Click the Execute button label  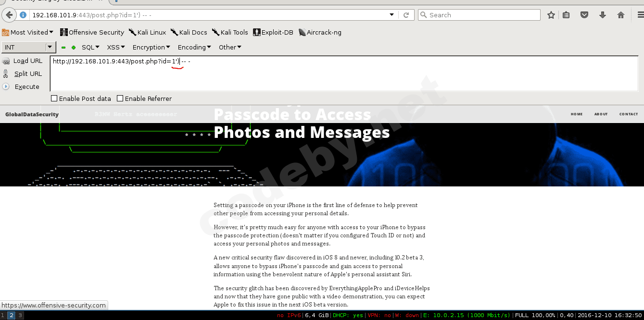[x=27, y=87]
